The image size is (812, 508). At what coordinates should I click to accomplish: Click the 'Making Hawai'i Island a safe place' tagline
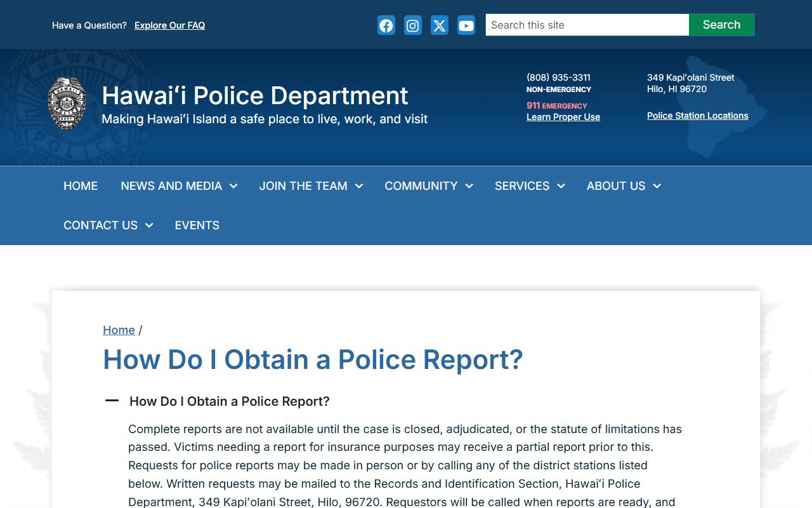pos(265,119)
